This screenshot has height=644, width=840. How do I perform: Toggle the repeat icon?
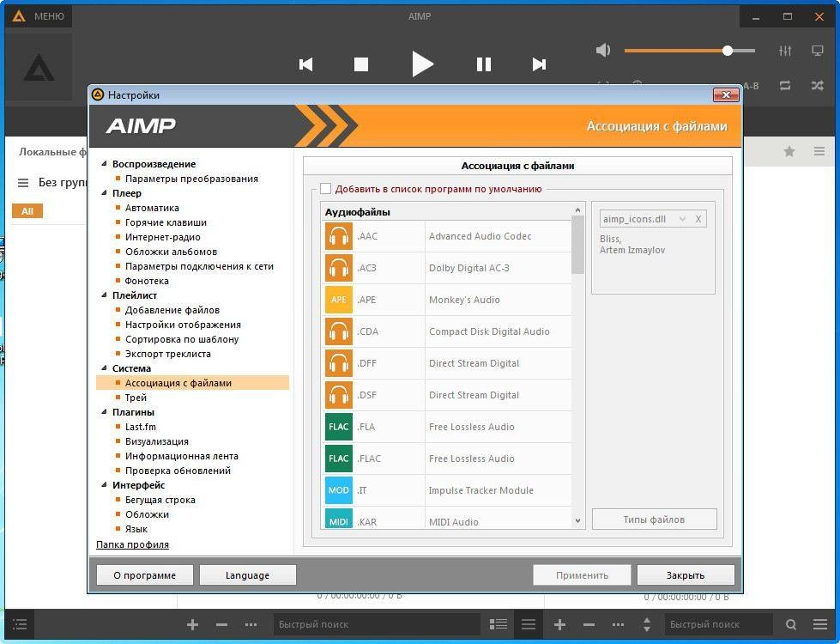point(785,85)
